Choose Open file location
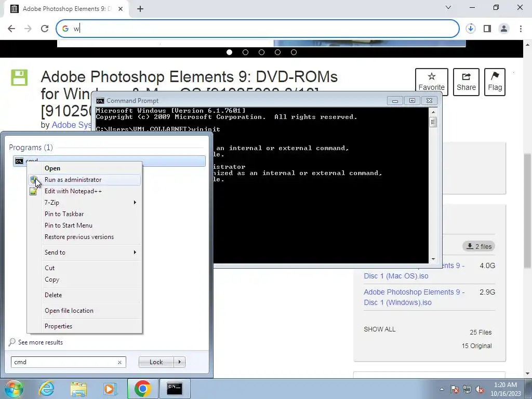This screenshot has height=399, width=532. coord(84,311)
